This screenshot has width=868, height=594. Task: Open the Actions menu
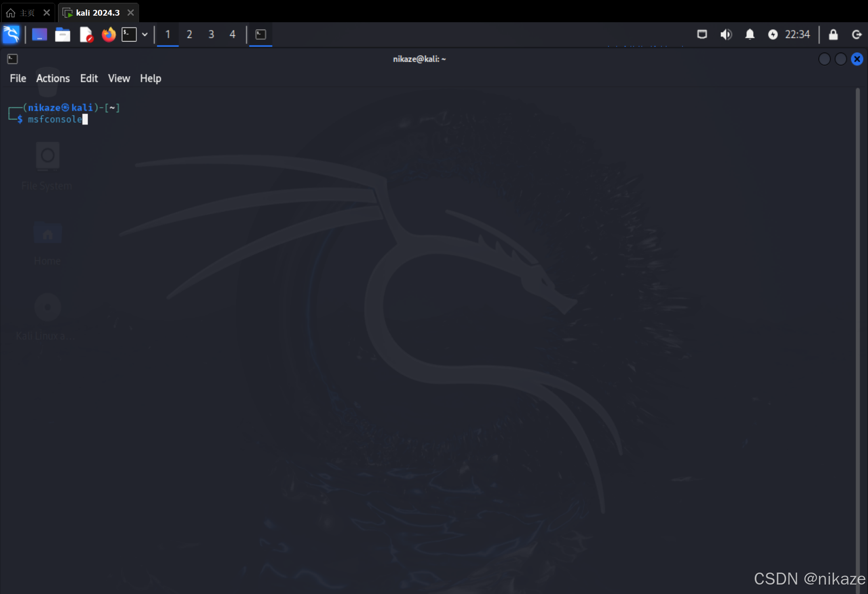53,78
